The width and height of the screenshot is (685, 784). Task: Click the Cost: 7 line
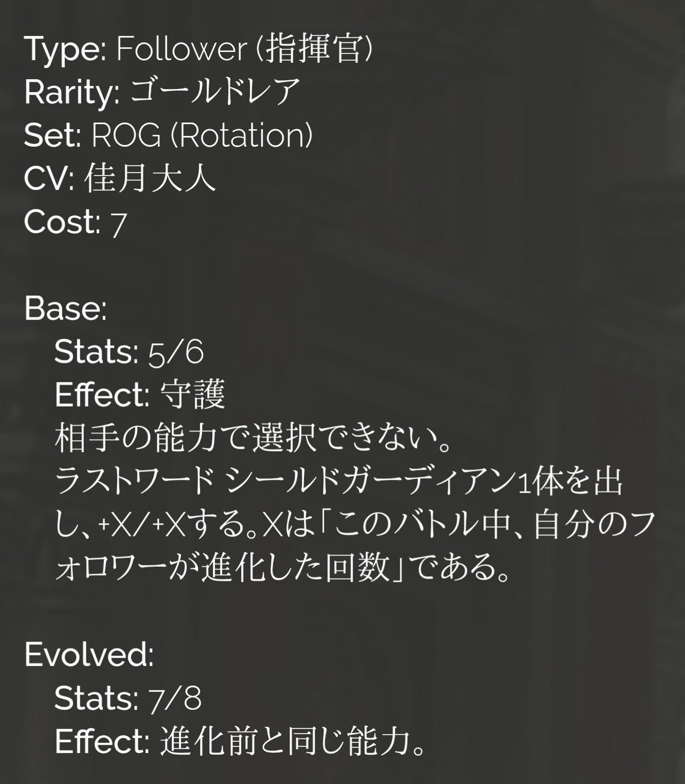[x=75, y=222]
